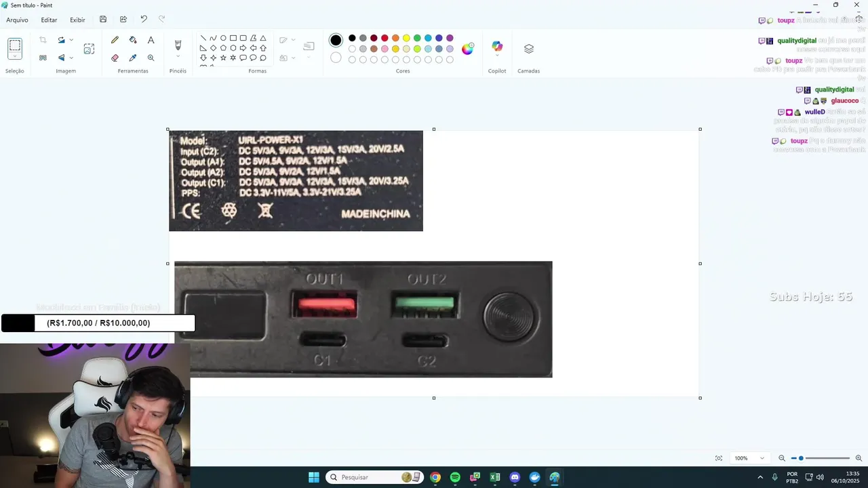Pick the rectangle shape
Viewport: 868px width, 488px height.
[233, 38]
